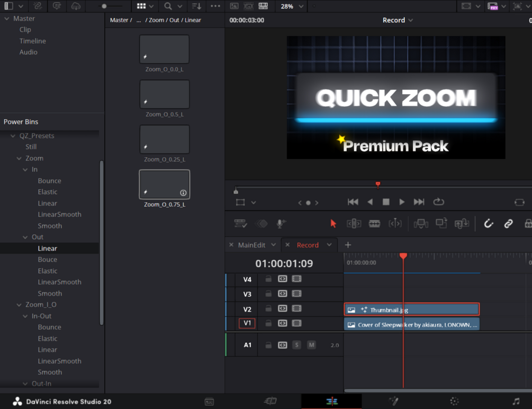
Task: Toggle Auto Track Selector on V3
Action: pos(282,294)
